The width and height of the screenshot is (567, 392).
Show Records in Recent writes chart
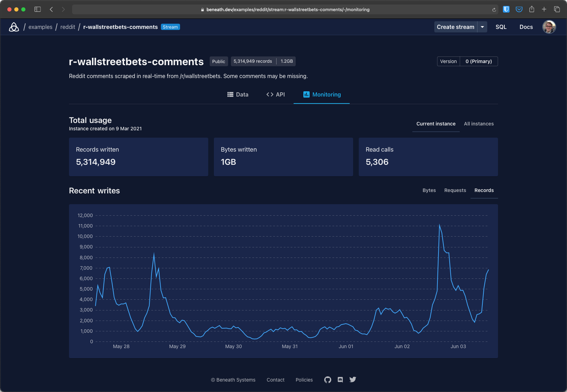coord(484,190)
